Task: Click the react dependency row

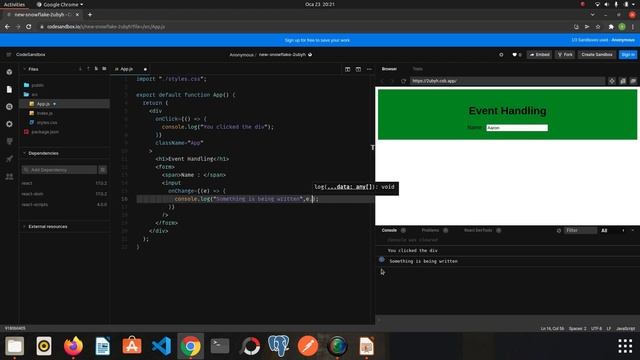Action: (64, 183)
